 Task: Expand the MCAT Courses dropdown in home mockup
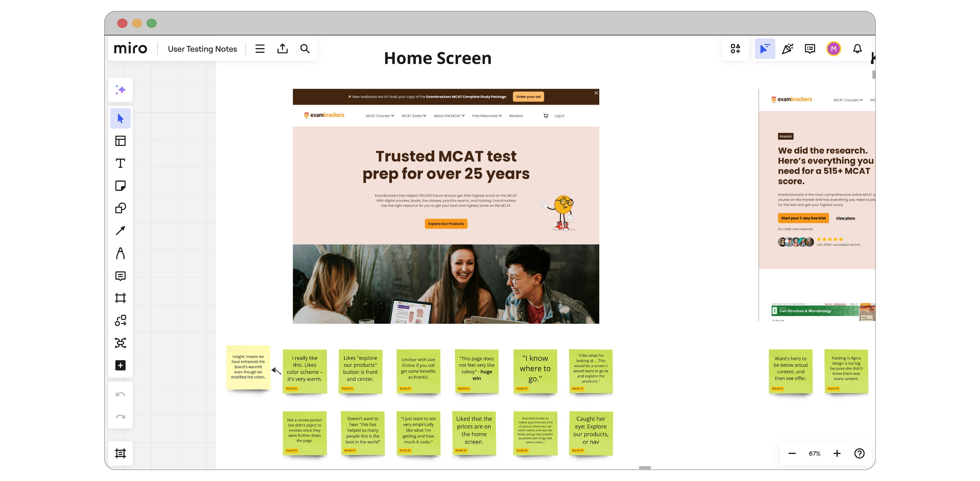(380, 116)
